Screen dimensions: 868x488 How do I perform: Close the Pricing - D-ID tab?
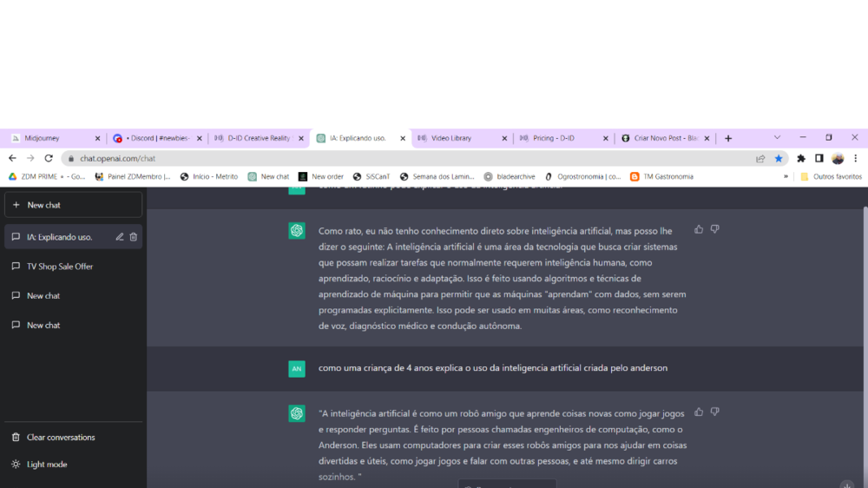[x=606, y=138]
